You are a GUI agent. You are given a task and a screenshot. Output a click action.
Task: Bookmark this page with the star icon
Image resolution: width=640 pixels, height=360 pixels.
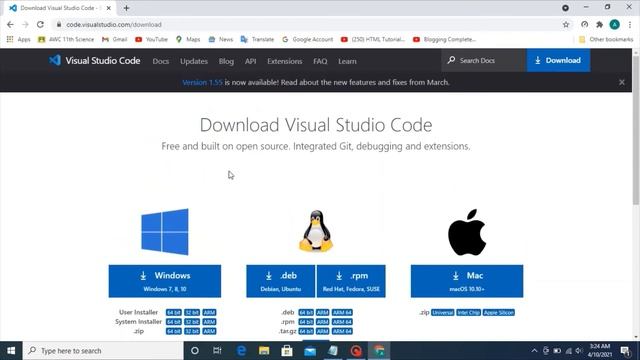point(566,24)
